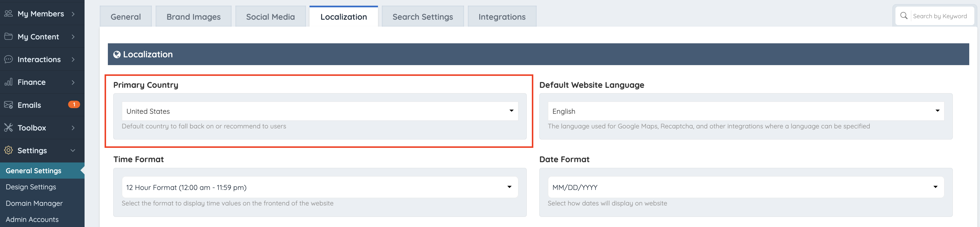This screenshot has width=980, height=227.
Task: Expand the Finance submenu chevron
Action: point(73,82)
